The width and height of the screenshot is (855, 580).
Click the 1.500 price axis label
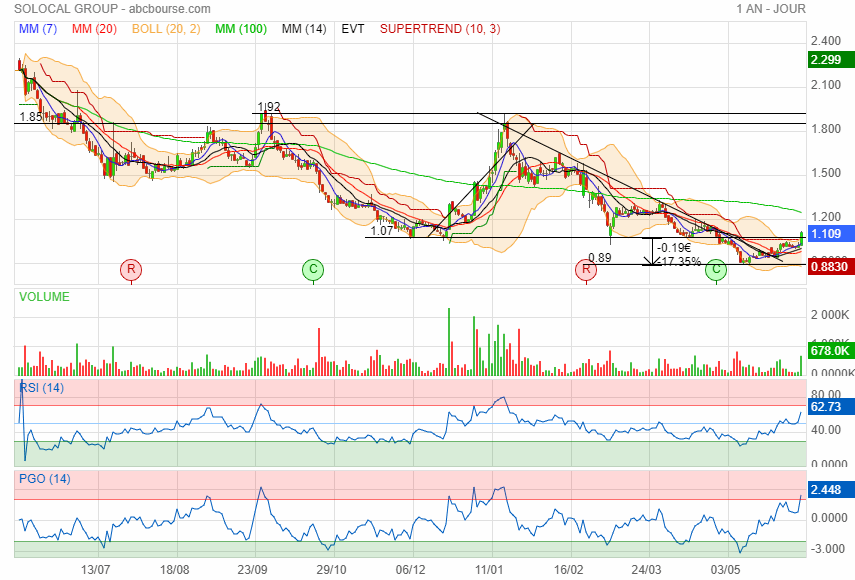pyautogui.click(x=826, y=173)
